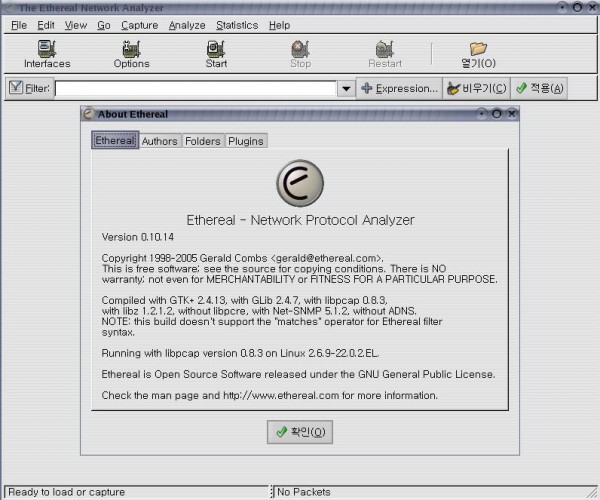Select the Ethereal tab in About dialog
This screenshot has height=500, width=600.
click(115, 140)
